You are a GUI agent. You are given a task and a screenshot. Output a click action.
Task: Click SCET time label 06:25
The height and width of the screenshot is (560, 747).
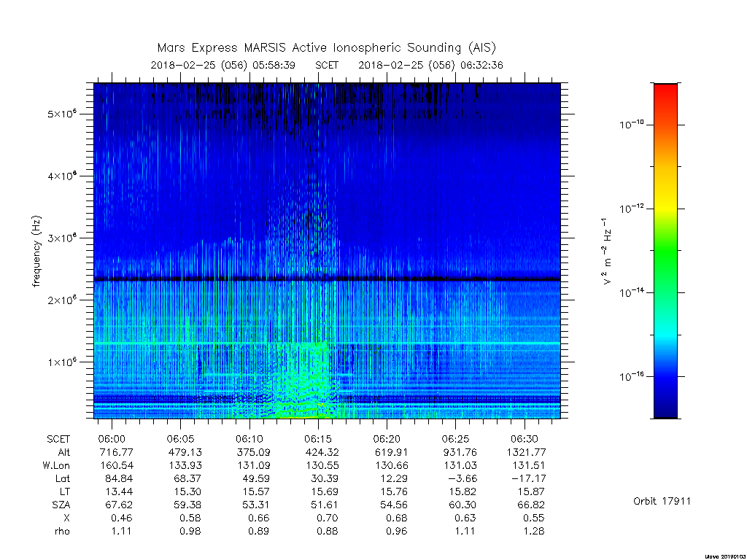(455, 439)
